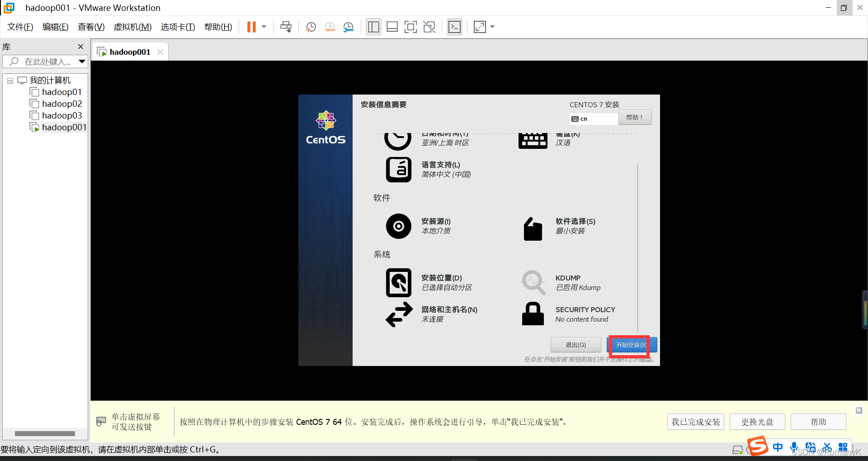This screenshot has height=461, width=868.
Task: Open the 查看(V) menu
Action: point(91,27)
